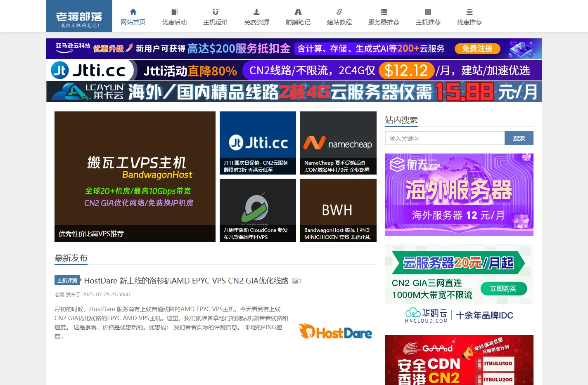
Task: Open the 华纳云 HNCLOUD.COM logo
Action: 426,315
